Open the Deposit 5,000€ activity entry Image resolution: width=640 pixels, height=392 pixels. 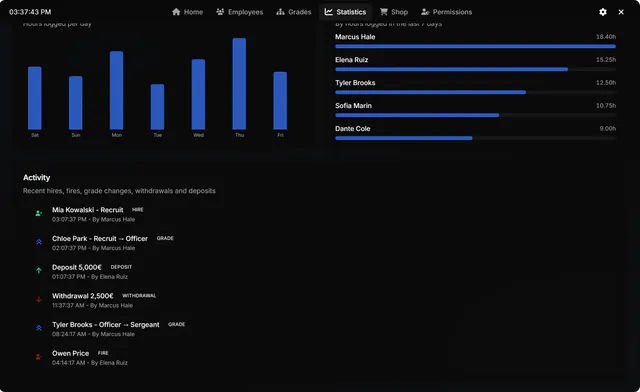click(77, 267)
